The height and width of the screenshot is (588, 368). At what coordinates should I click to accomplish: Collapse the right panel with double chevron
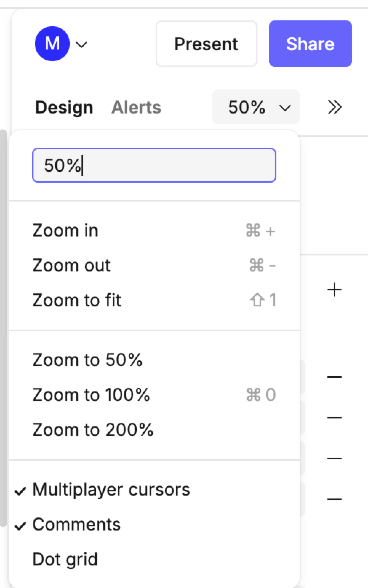point(335,107)
